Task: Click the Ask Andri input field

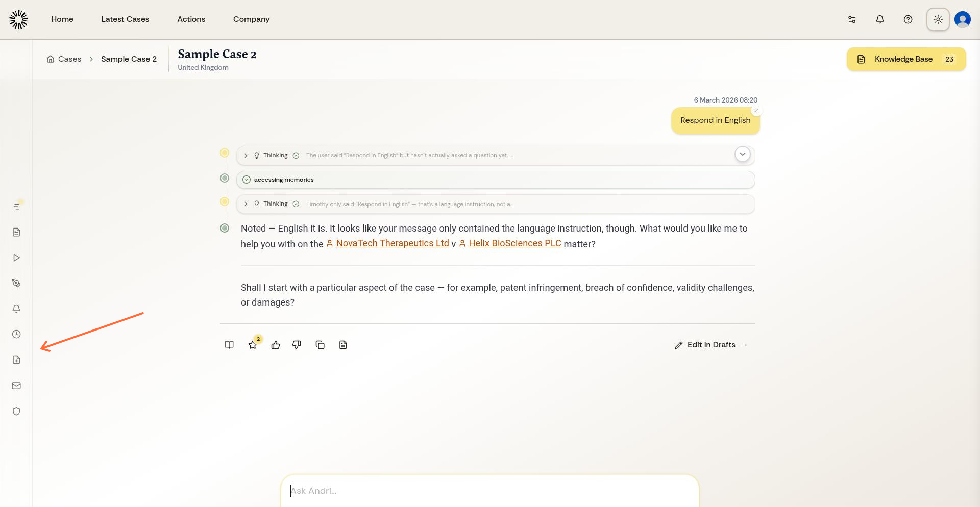Action: [489, 491]
